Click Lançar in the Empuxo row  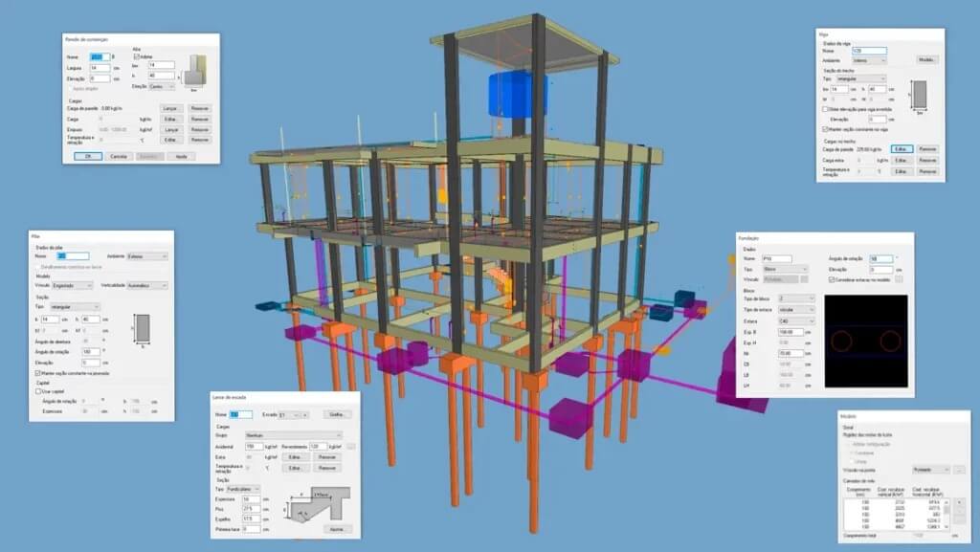(x=171, y=129)
